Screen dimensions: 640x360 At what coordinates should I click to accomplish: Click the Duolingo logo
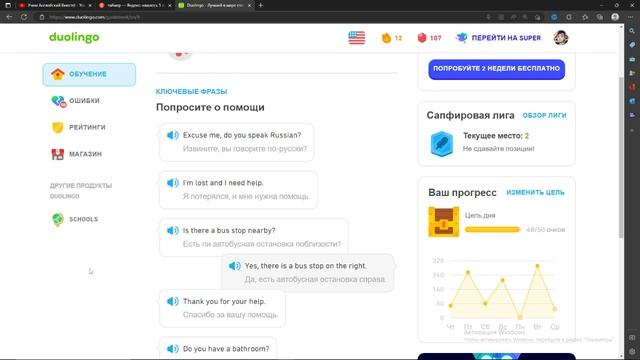coord(74,37)
